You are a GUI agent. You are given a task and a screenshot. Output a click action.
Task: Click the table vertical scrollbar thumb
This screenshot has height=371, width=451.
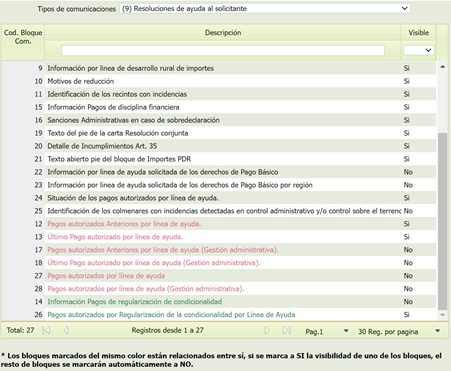443,221
